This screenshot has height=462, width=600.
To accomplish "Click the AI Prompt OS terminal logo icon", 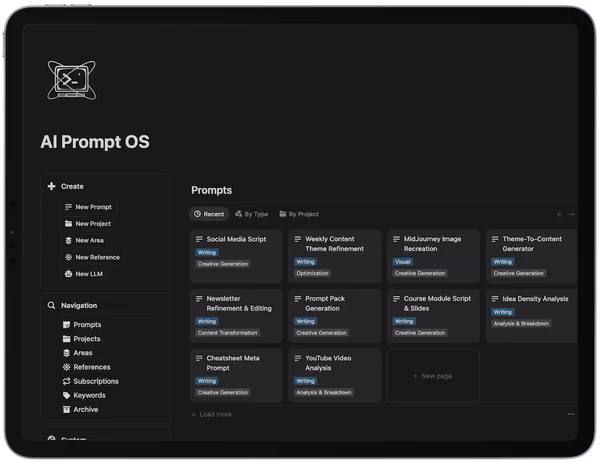I will tap(72, 80).
